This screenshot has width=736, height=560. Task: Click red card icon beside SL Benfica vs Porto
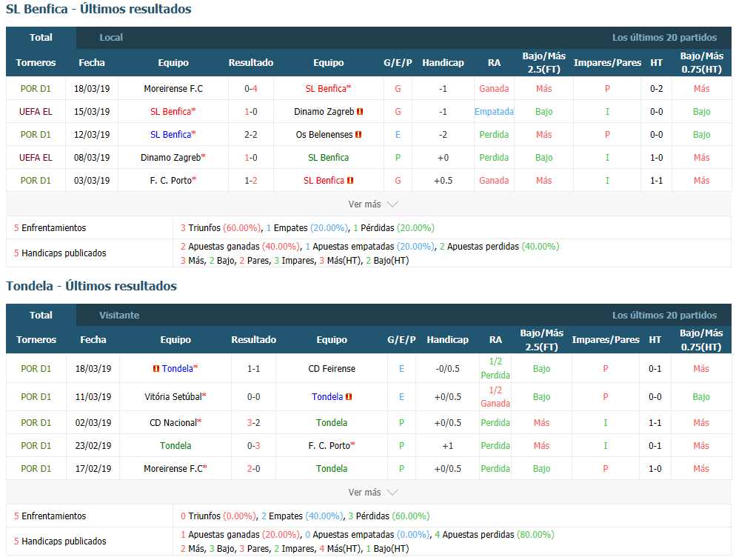pos(350,180)
